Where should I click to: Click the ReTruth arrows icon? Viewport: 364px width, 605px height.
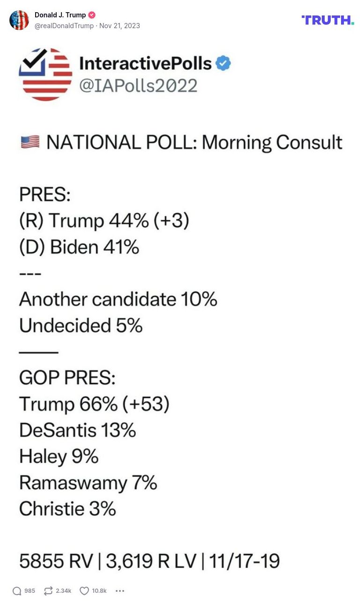coord(48,591)
